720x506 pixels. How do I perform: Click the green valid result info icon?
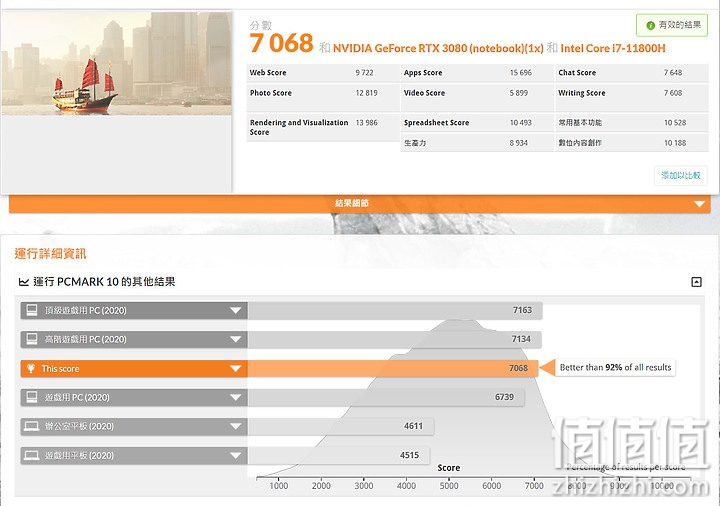(650, 26)
